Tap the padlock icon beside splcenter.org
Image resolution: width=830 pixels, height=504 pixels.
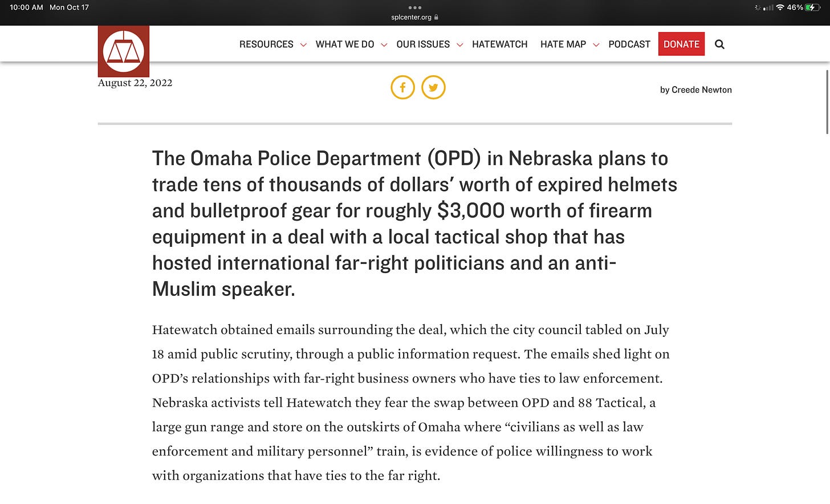(436, 17)
